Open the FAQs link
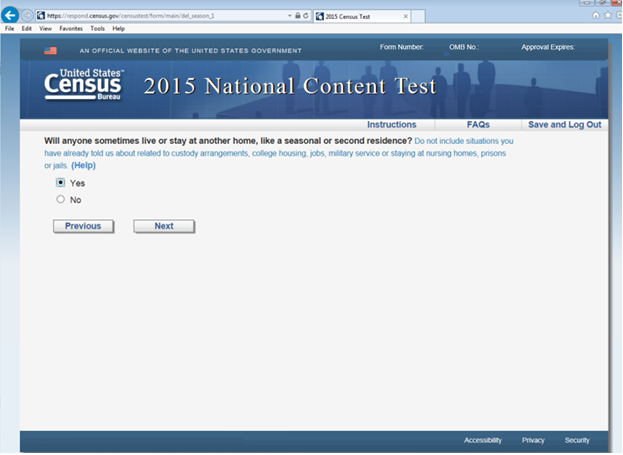Image resolution: width=623 pixels, height=455 pixels. click(x=478, y=125)
